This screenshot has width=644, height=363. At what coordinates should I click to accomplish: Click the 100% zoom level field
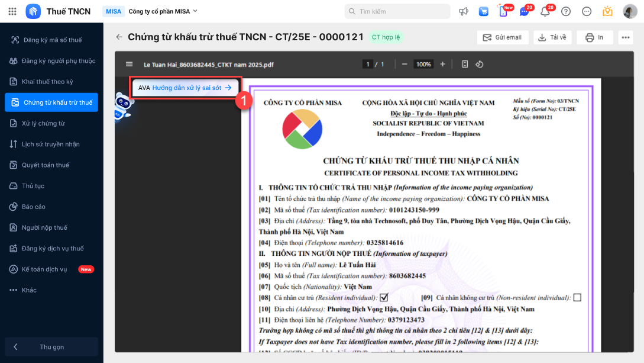coord(423,64)
